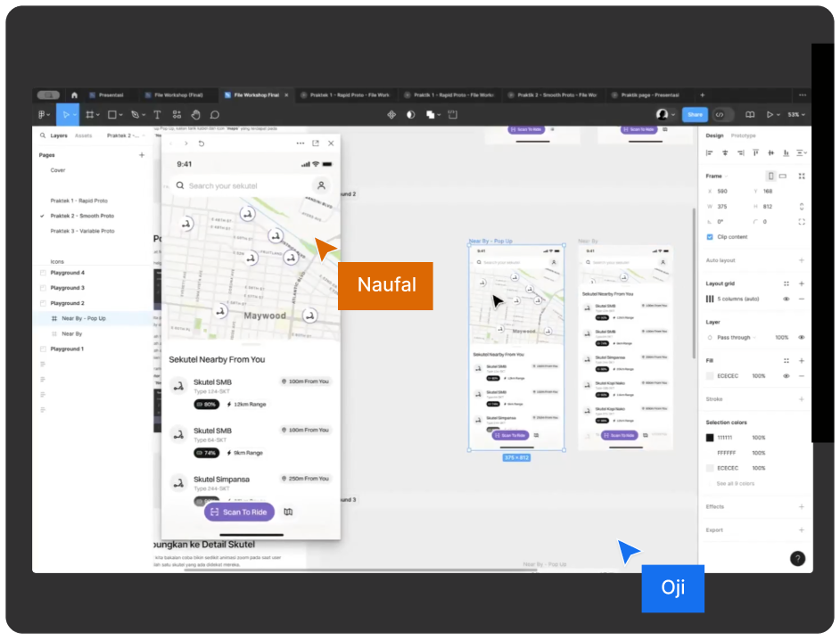Click the help question mark button

(x=798, y=559)
